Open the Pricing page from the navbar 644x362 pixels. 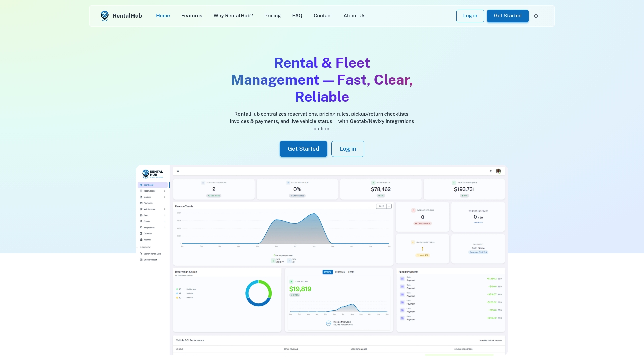tap(272, 16)
